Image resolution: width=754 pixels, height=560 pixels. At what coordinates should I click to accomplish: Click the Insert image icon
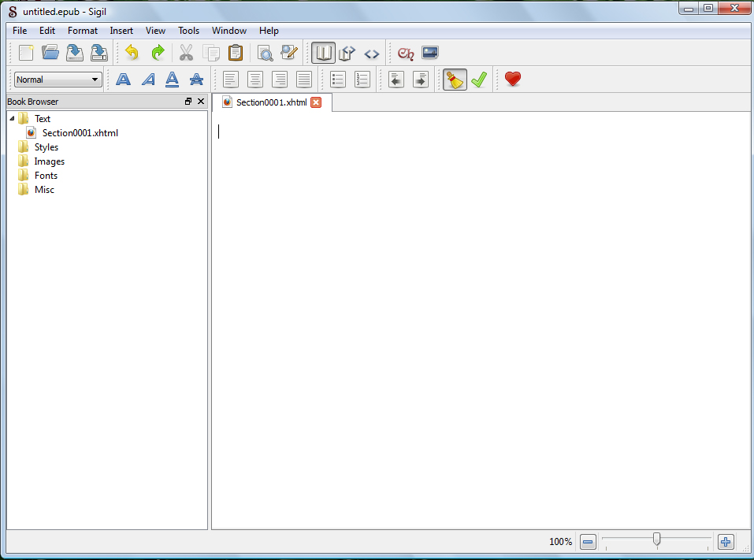pos(430,53)
